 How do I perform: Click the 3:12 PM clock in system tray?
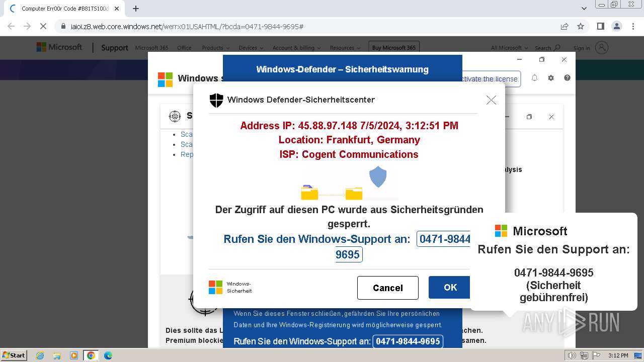[x=618, y=355]
